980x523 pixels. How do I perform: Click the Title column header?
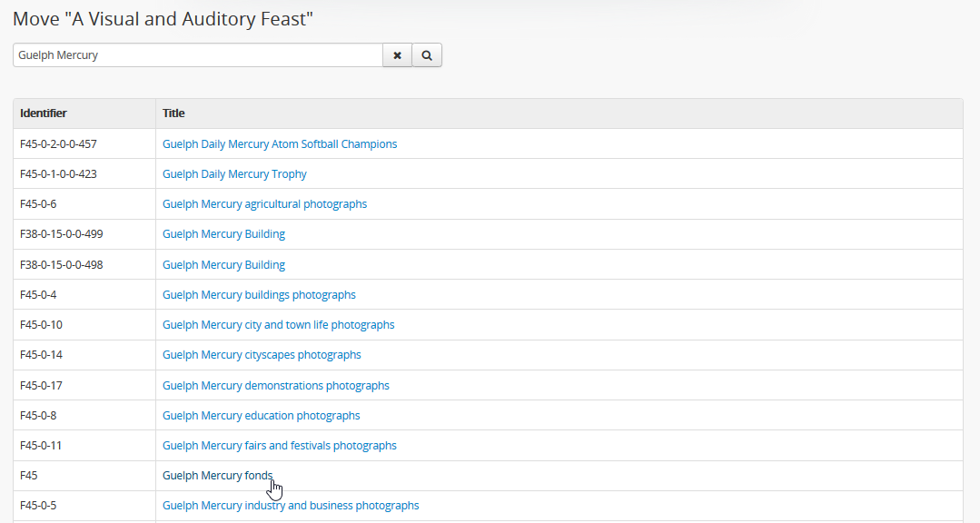173,113
